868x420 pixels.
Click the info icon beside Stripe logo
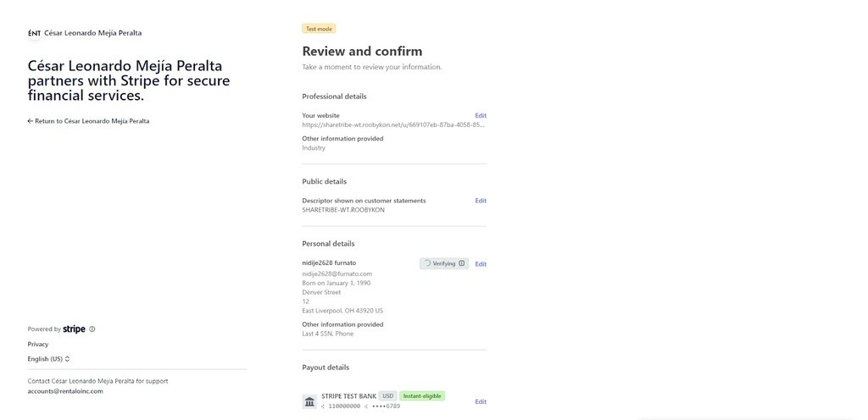[92, 329]
